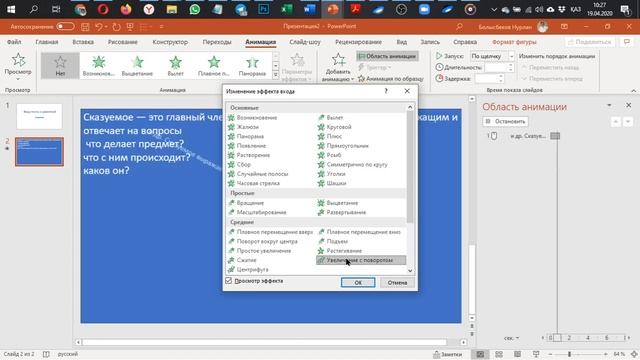Open Firefox from the Windows taskbar

[x=126, y=9]
